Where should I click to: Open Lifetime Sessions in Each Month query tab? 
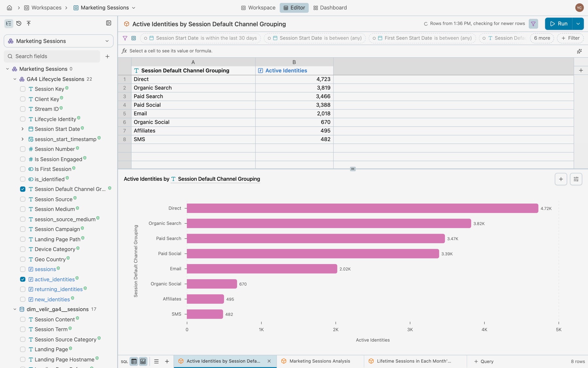point(415,361)
